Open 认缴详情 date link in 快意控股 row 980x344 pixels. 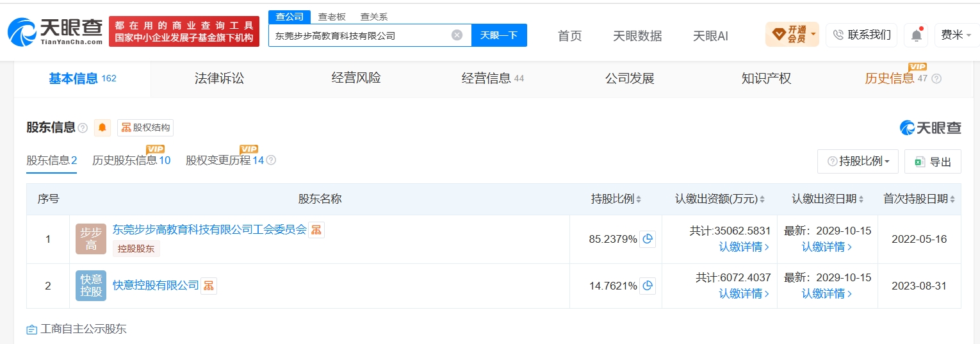tap(827, 293)
